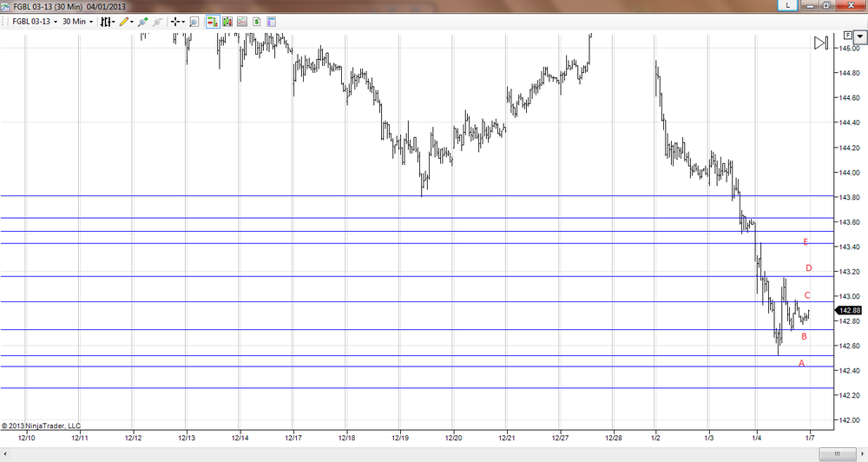Restore down the chart window
Image resolution: width=868 pixels, height=462 pixels.
(x=826, y=5)
